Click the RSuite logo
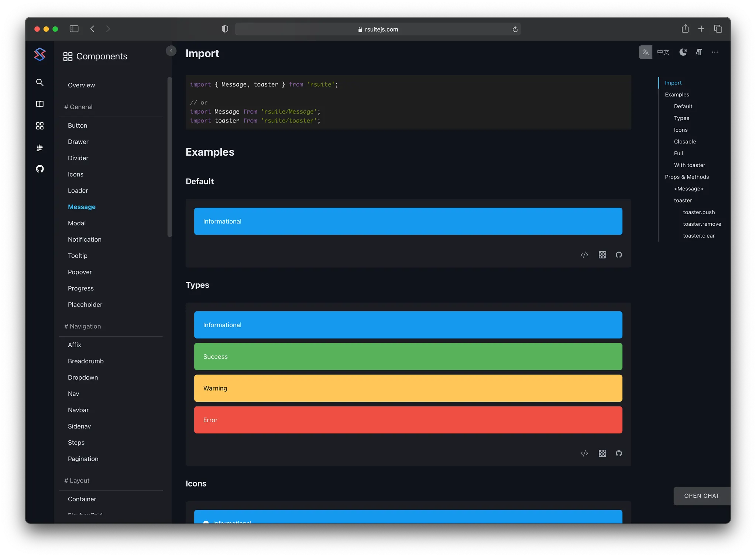The image size is (756, 557). coord(40,55)
